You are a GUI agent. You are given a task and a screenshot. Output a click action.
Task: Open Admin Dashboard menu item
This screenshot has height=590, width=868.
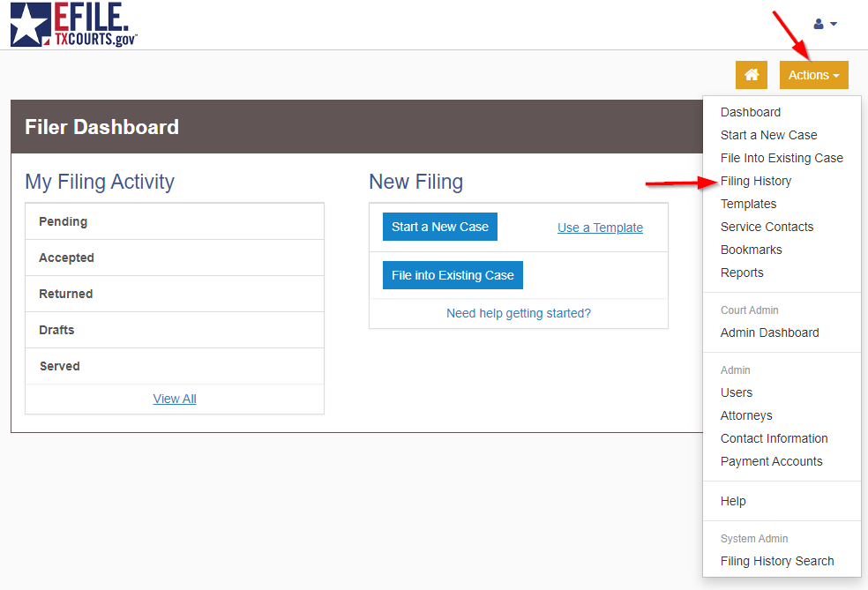pyautogui.click(x=769, y=332)
